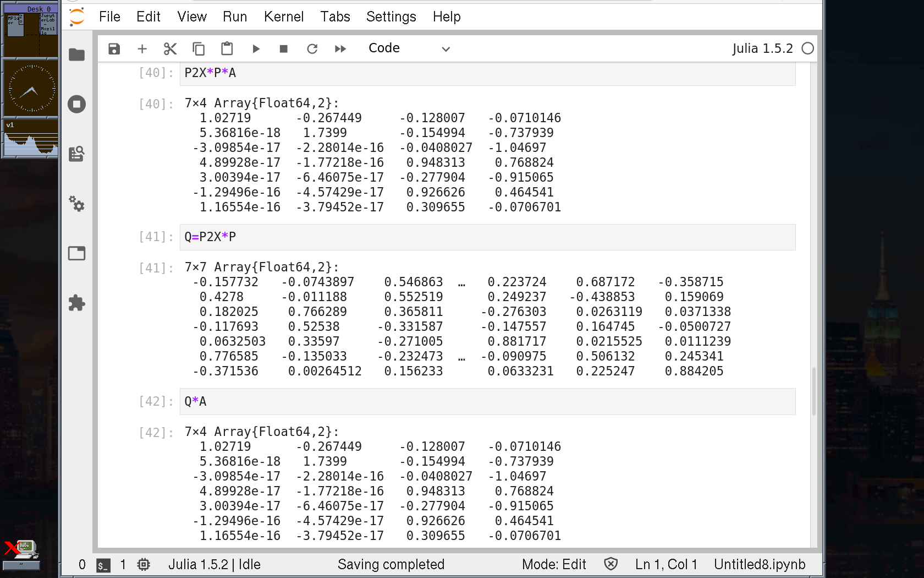Insert a new cell with plus icon
924x578 pixels.
[x=142, y=49]
